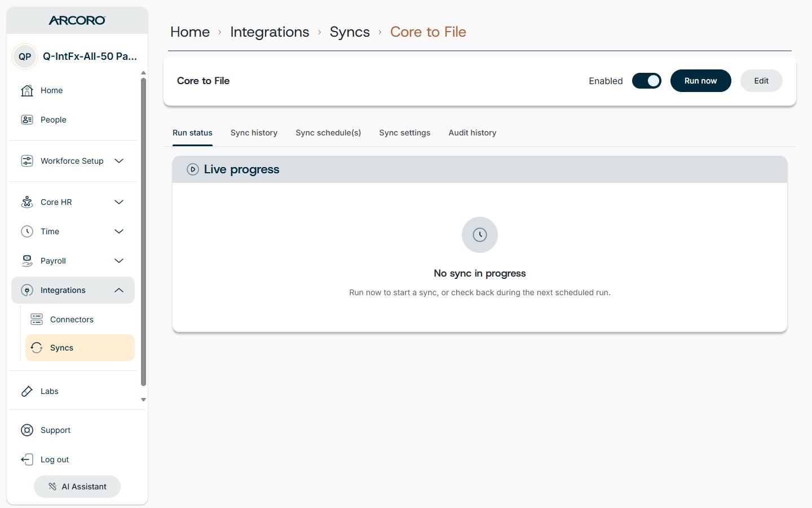Viewport: 812px width, 508px height.
Task: Click the Core to File breadcrumb
Action: (x=428, y=32)
